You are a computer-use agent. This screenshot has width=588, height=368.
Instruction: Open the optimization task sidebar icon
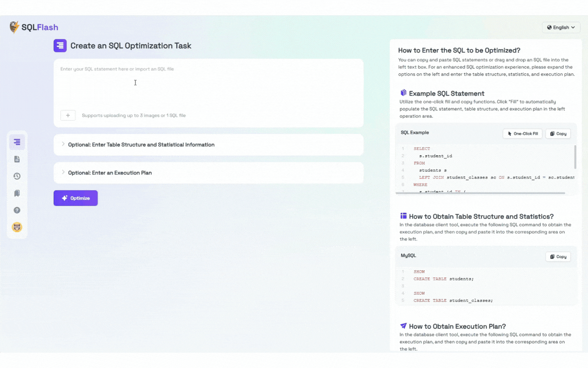pyautogui.click(x=17, y=142)
